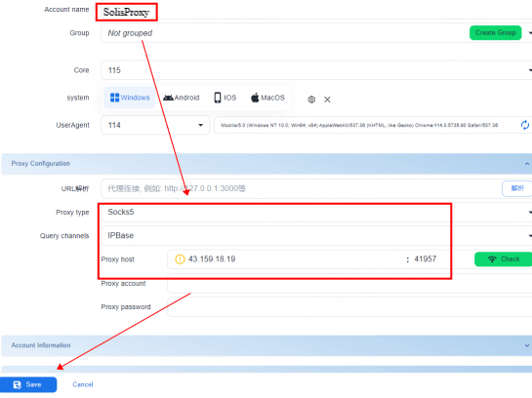This screenshot has height=398, width=532.
Task: Collapse the Proxy Configuration section
Action: tap(266, 164)
